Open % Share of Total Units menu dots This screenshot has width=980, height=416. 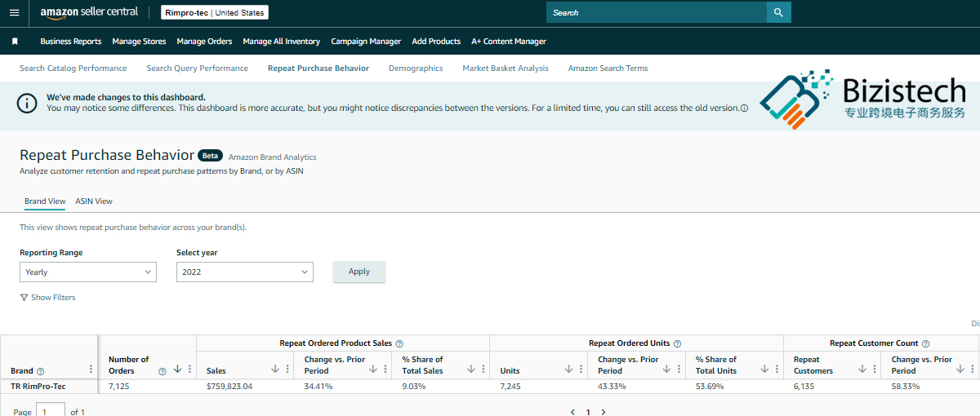tap(777, 370)
